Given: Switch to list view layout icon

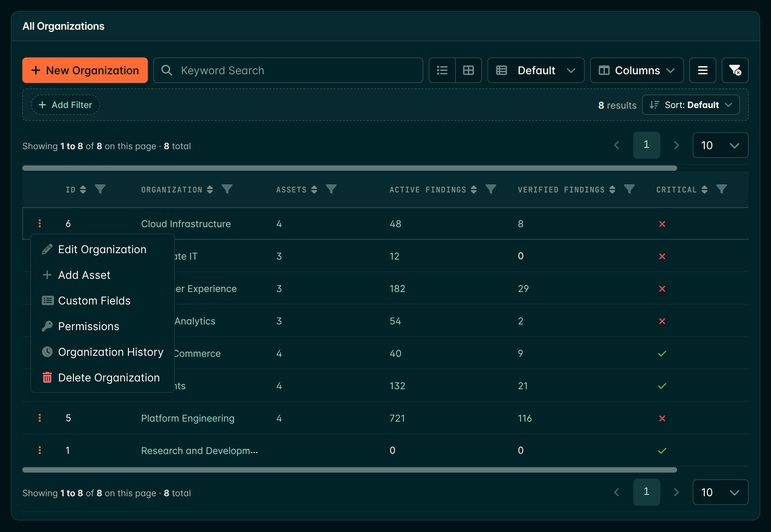Looking at the screenshot, I should click(x=442, y=70).
